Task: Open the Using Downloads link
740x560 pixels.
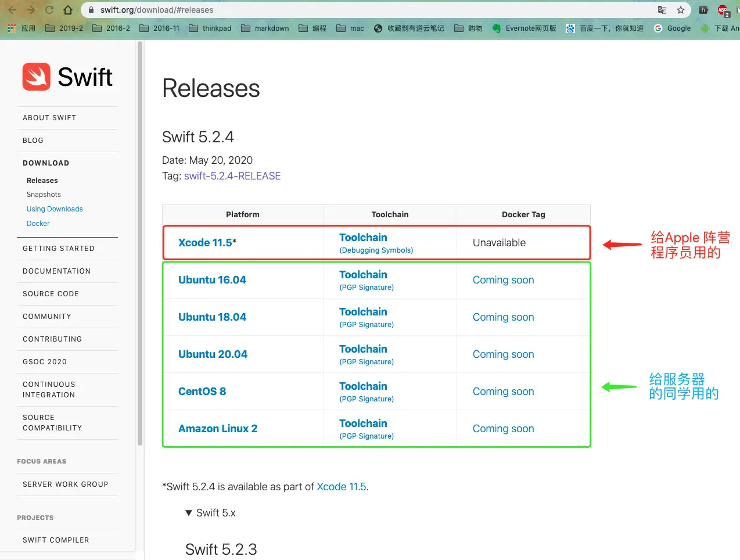Action: coord(55,209)
